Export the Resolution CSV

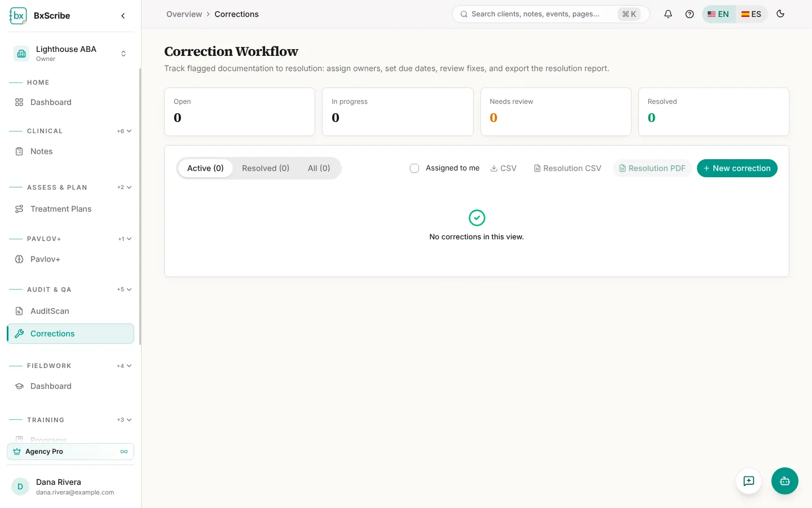coord(567,168)
